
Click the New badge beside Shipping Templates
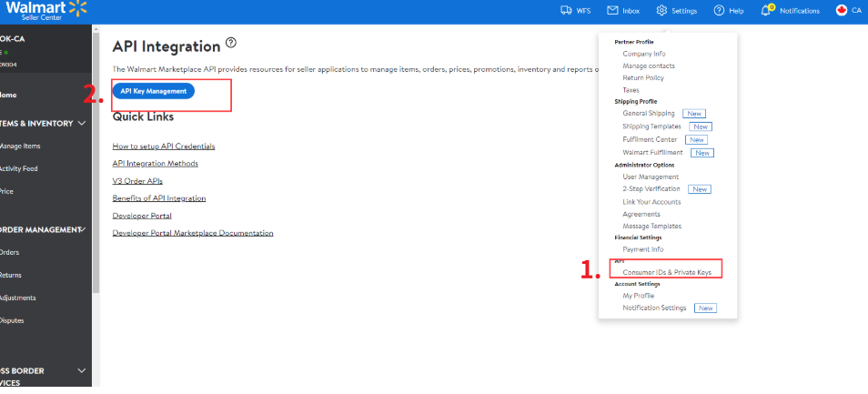701,126
